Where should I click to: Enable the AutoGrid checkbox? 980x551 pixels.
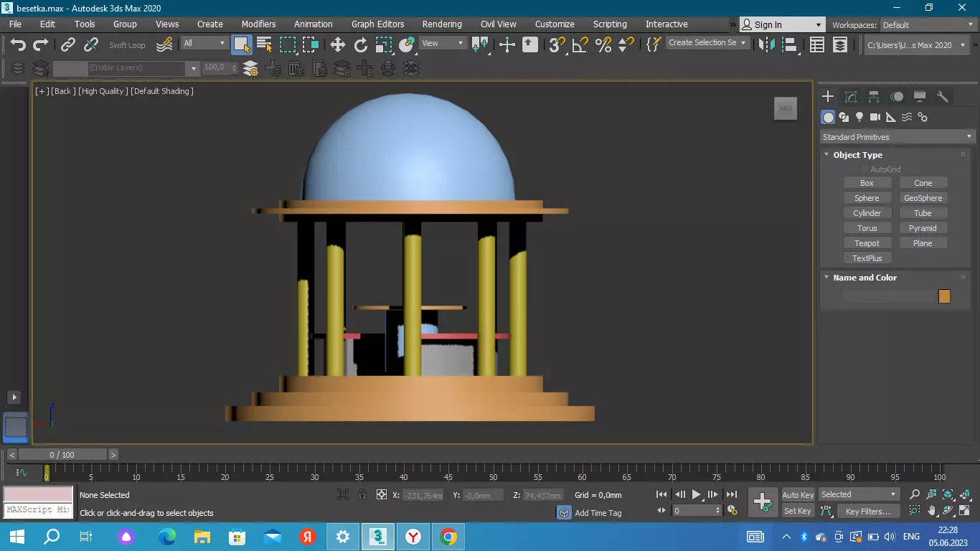pos(864,169)
